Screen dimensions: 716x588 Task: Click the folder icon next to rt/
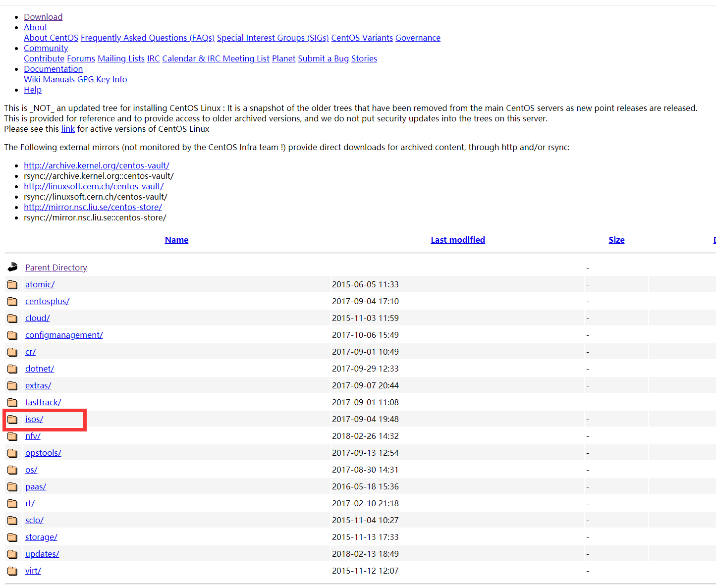click(12, 503)
